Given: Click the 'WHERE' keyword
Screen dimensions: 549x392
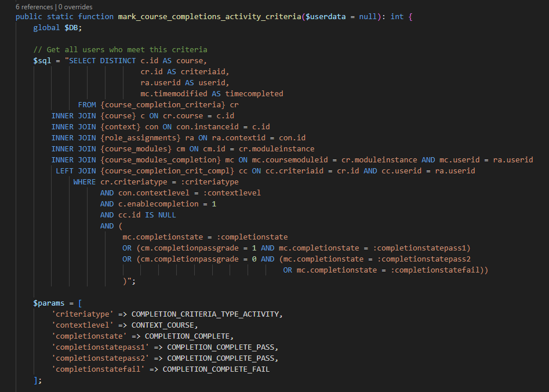Looking at the screenshot, I should (x=85, y=182).
